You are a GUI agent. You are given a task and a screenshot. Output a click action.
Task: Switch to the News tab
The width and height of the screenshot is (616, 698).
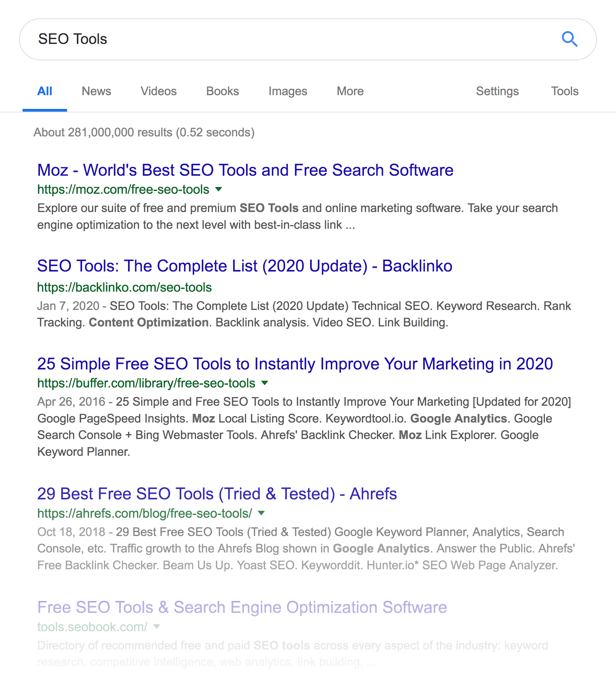point(96,91)
